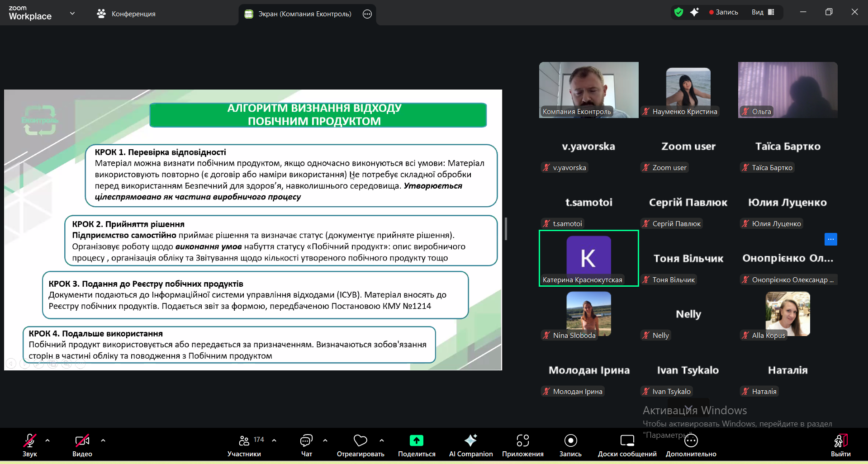Click the green Share screen icon
The width and height of the screenshot is (868, 464).
416,440
